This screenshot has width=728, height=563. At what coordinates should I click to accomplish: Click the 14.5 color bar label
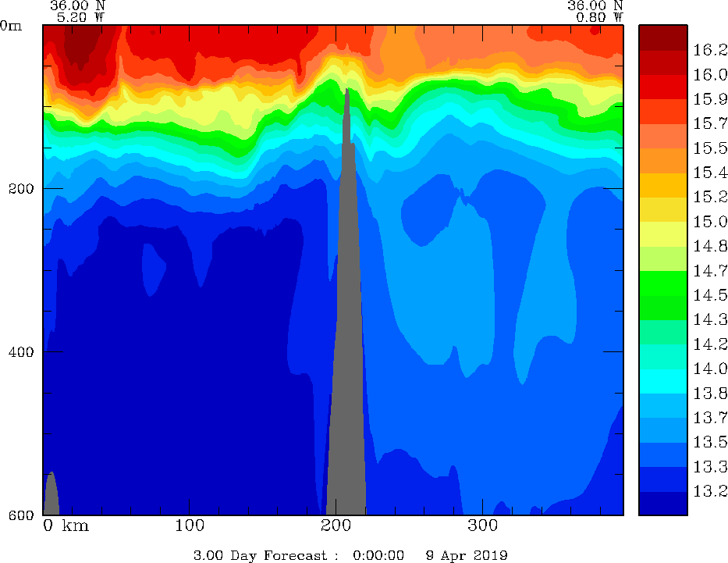tap(710, 295)
